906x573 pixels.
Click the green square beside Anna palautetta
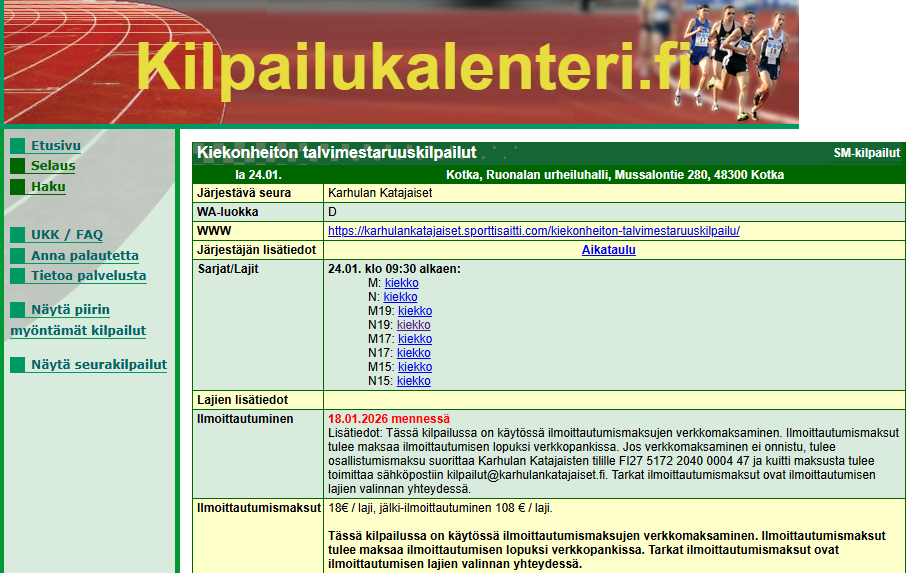pos(17,256)
